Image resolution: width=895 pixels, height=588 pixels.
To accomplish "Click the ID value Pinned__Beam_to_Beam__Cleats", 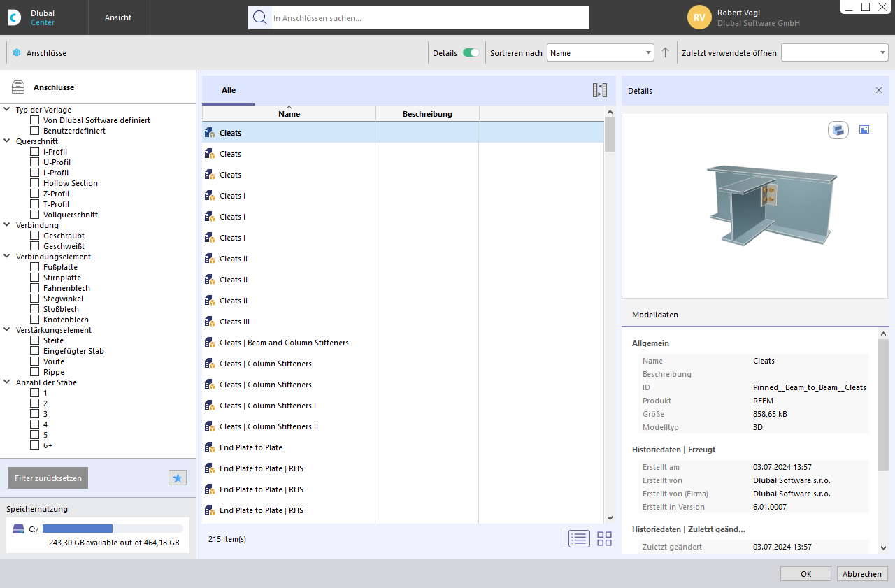I will (810, 387).
